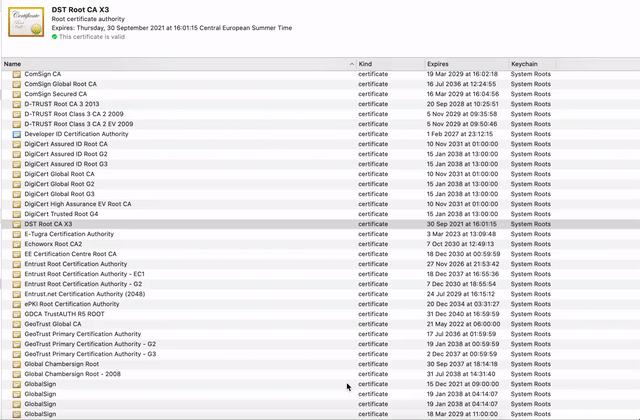Sort list by the Keychain column header
640x420 pixels.
pyautogui.click(x=533, y=64)
